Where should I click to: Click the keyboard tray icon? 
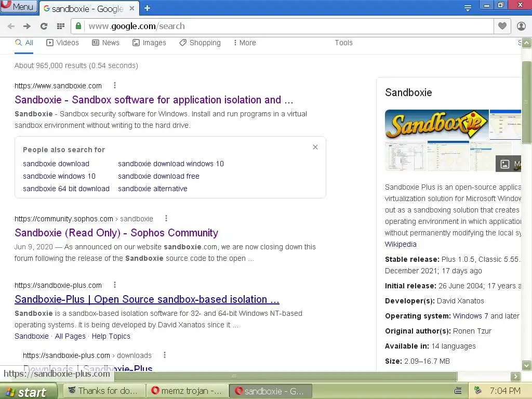[458, 391]
